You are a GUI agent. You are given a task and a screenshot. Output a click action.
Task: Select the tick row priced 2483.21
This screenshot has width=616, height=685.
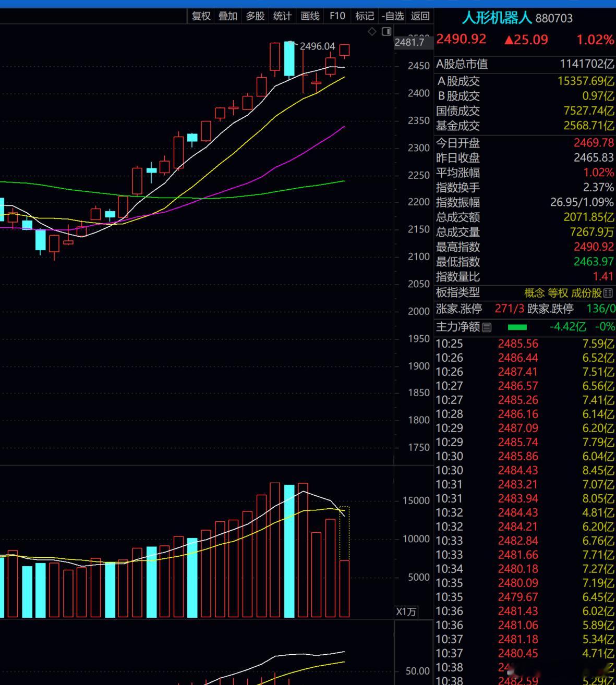pos(525,485)
